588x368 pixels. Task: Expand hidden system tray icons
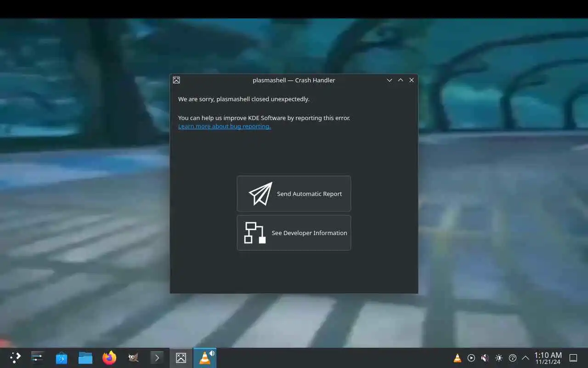point(526,358)
